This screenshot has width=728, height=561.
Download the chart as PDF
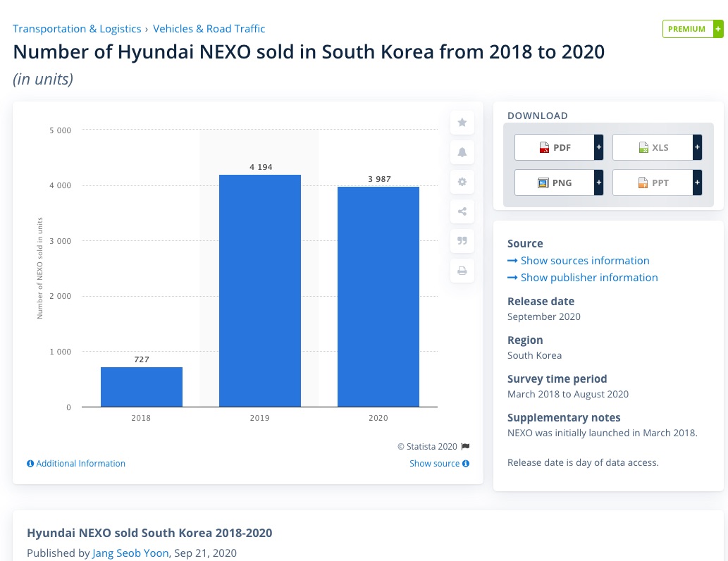click(559, 147)
